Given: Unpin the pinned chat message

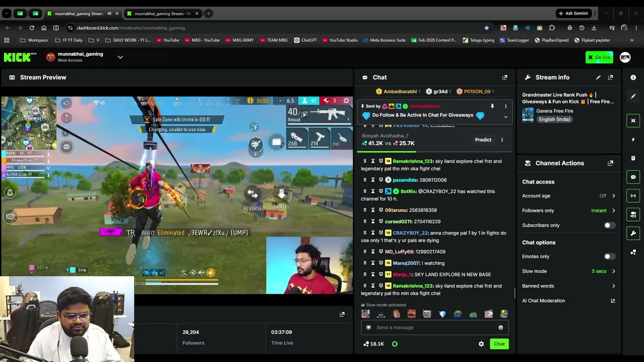Looking at the screenshot, I should [492, 107].
